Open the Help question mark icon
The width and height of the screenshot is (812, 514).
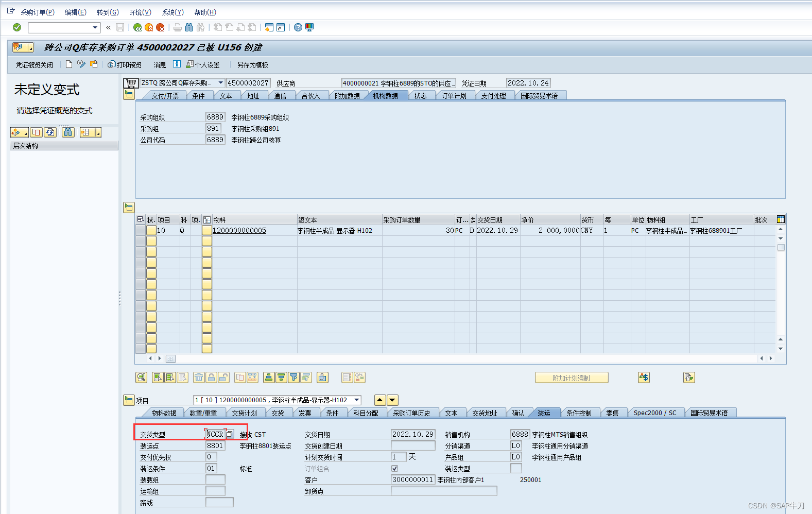coord(298,27)
